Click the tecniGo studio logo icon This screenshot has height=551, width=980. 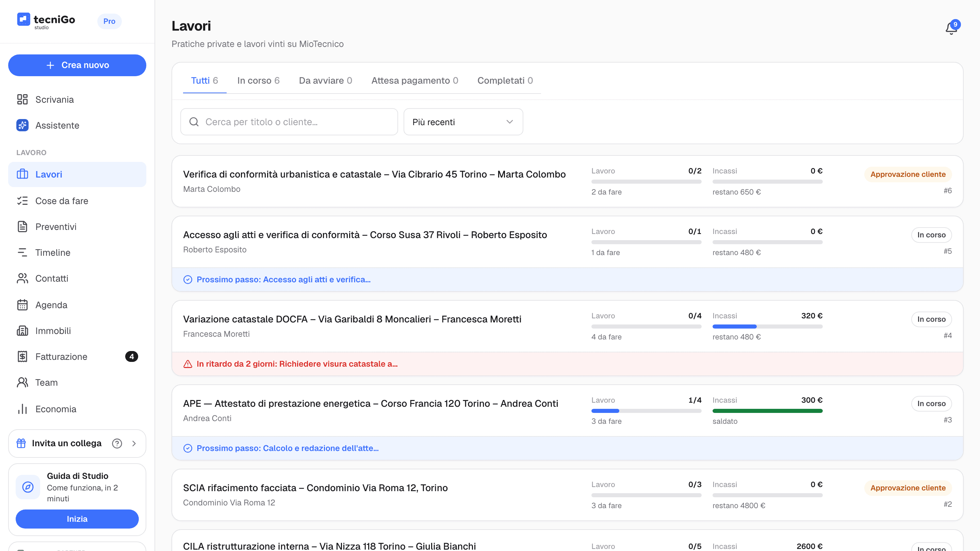23,19
